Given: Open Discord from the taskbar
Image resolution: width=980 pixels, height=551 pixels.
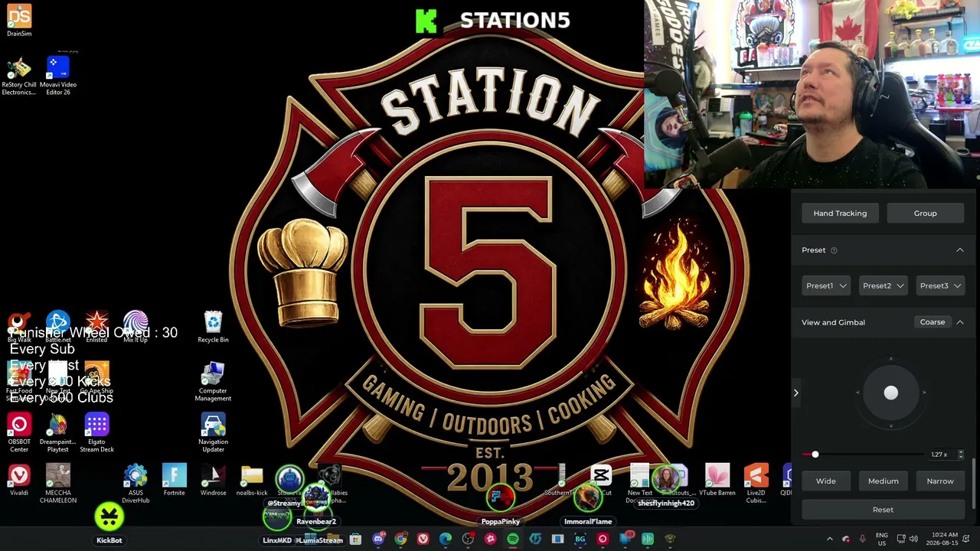Looking at the screenshot, I should pos(378,540).
